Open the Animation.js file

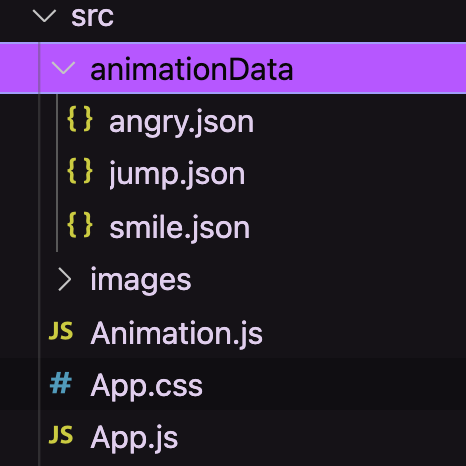(177, 334)
